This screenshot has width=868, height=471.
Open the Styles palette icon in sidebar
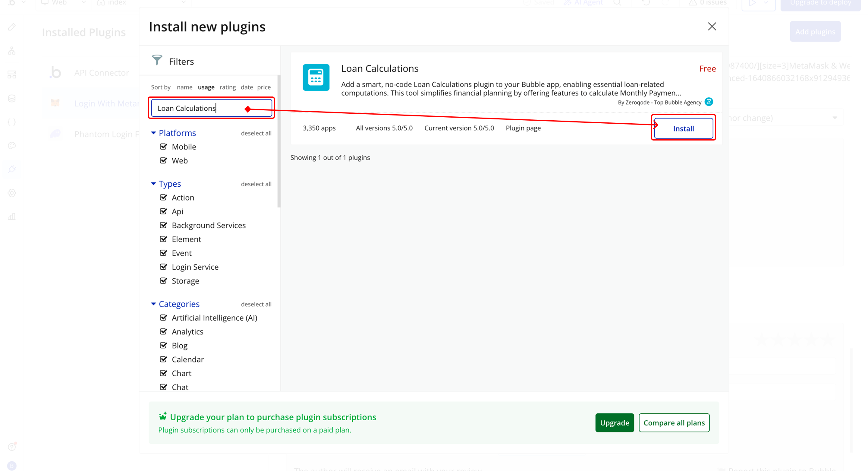coord(12,146)
